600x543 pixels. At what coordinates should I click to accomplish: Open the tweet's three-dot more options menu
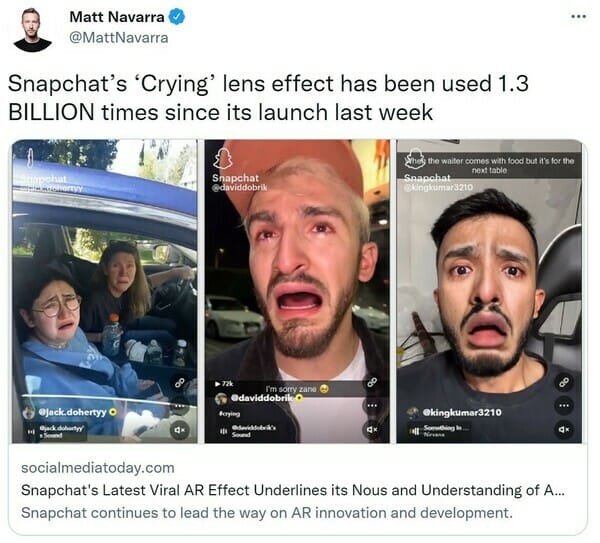click(578, 16)
